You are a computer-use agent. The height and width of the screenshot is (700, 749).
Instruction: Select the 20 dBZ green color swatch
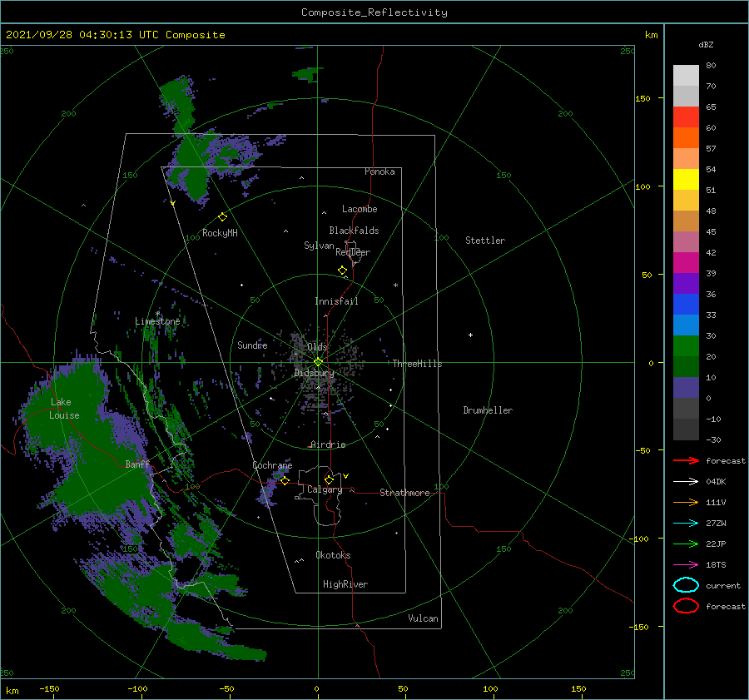686,346
